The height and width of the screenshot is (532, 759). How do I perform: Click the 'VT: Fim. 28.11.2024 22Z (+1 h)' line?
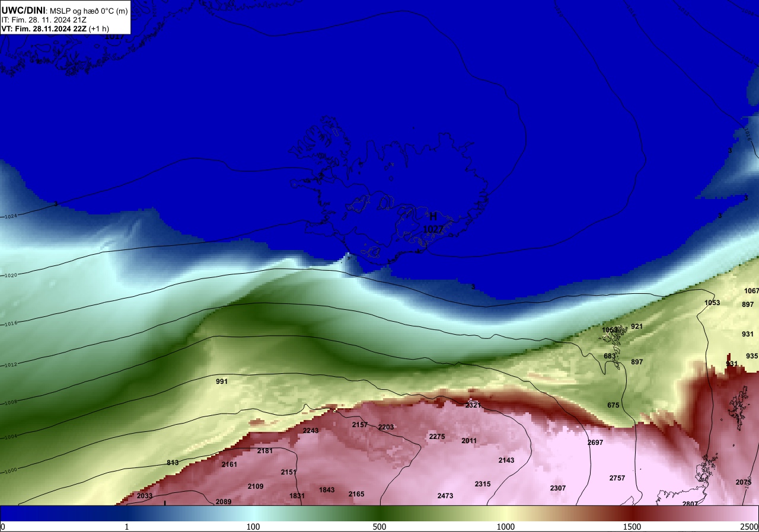[x=54, y=28]
